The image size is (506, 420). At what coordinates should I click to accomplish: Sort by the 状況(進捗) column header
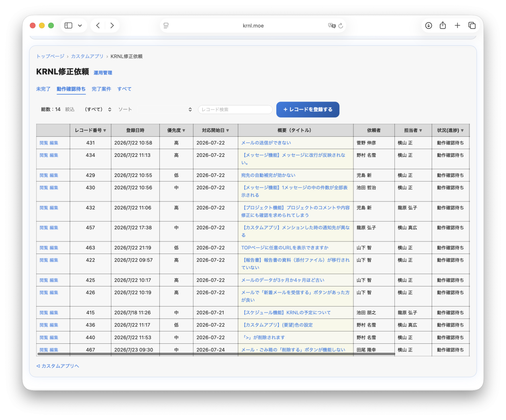point(450,130)
